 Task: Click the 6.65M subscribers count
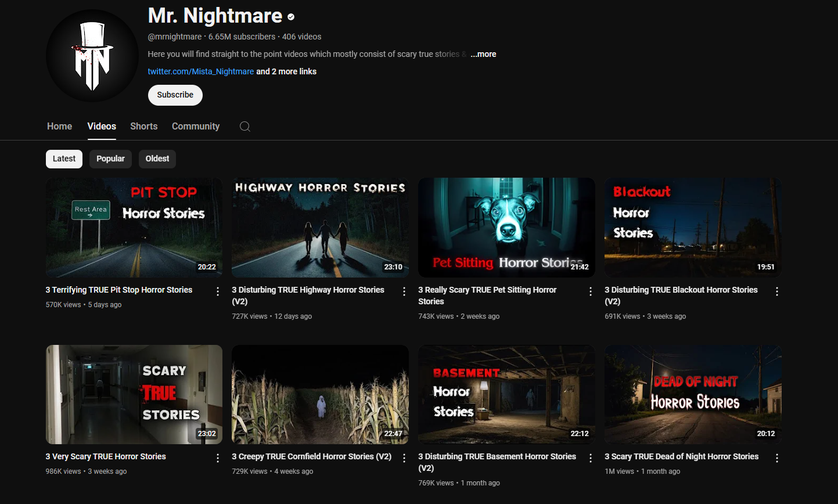(x=242, y=37)
